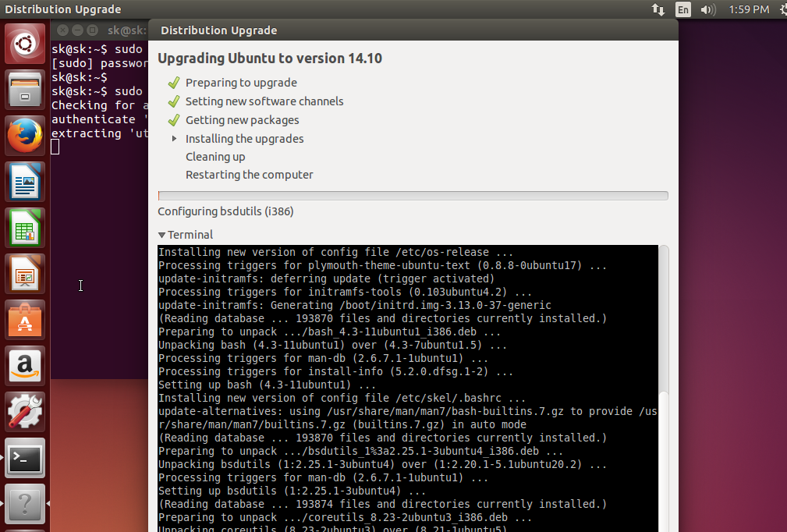787x532 pixels.
Task: Click checkmark beside Getting new packages
Action: tap(174, 120)
